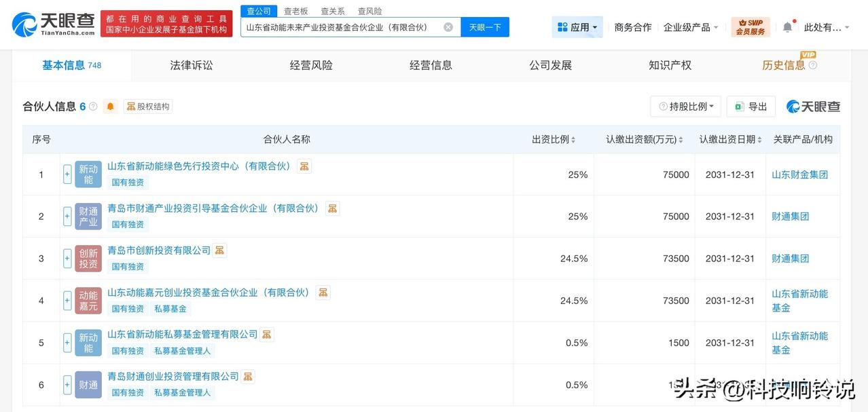The height and width of the screenshot is (412, 868).
Task: Switch to the 法律诉讼 tab
Action: pos(192,65)
